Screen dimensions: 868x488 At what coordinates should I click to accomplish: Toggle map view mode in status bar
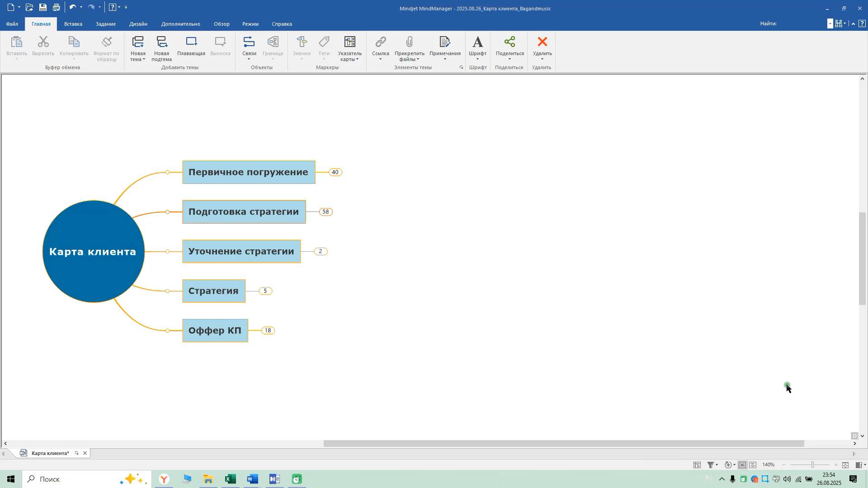tap(742, 465)
